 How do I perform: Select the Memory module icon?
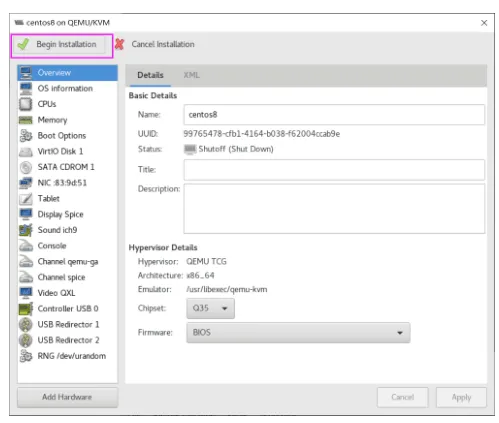pos(26,120)
